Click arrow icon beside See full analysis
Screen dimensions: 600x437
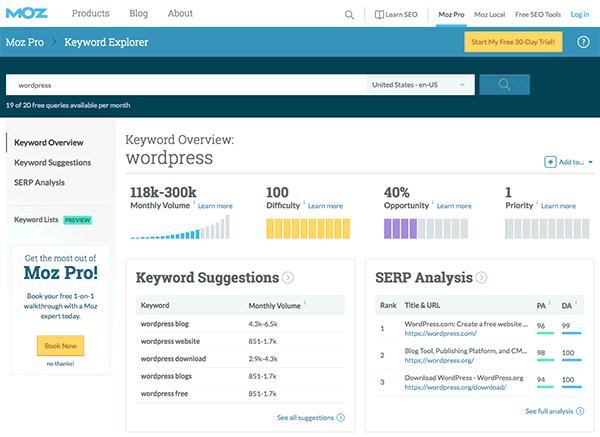[580, 411]
